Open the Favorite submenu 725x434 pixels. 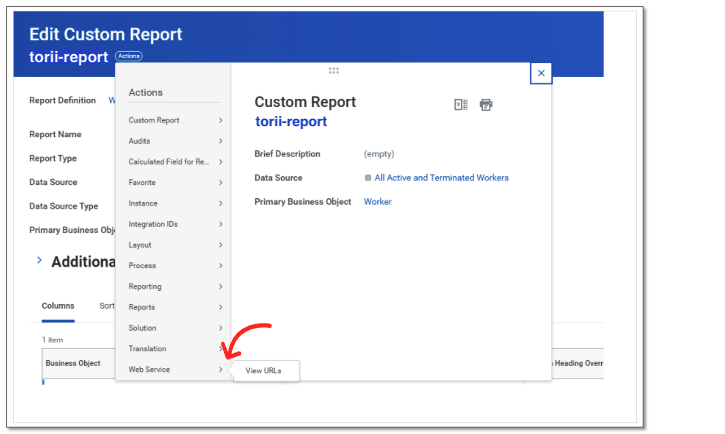[175, 183]
